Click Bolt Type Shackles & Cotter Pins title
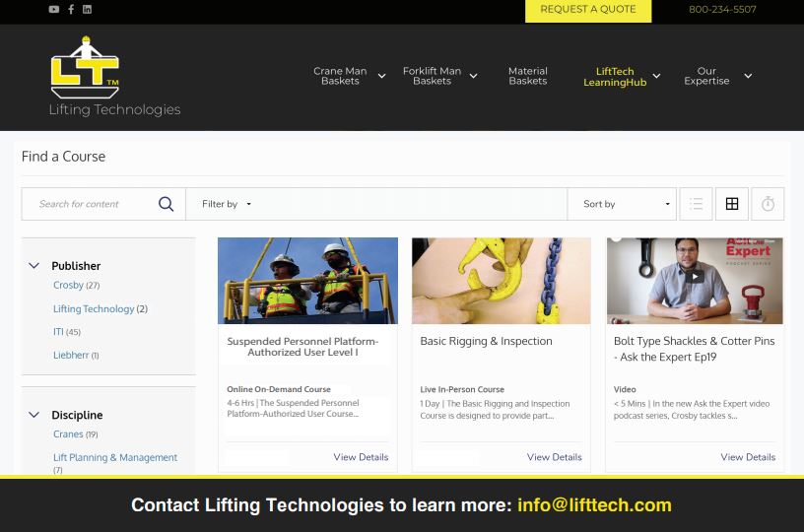This screenshot has width=804, height=532. [695, 349]
